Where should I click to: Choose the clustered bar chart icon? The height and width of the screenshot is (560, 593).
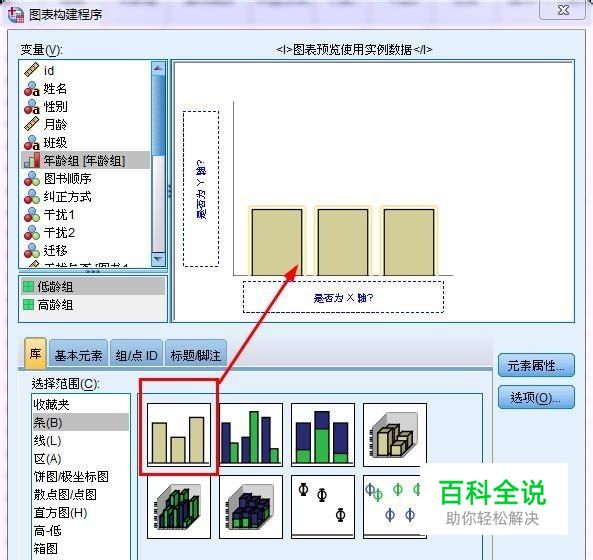click(251, 434)
